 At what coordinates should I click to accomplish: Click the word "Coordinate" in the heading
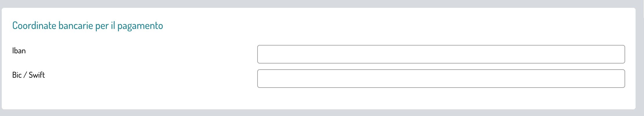click(34, 26)
